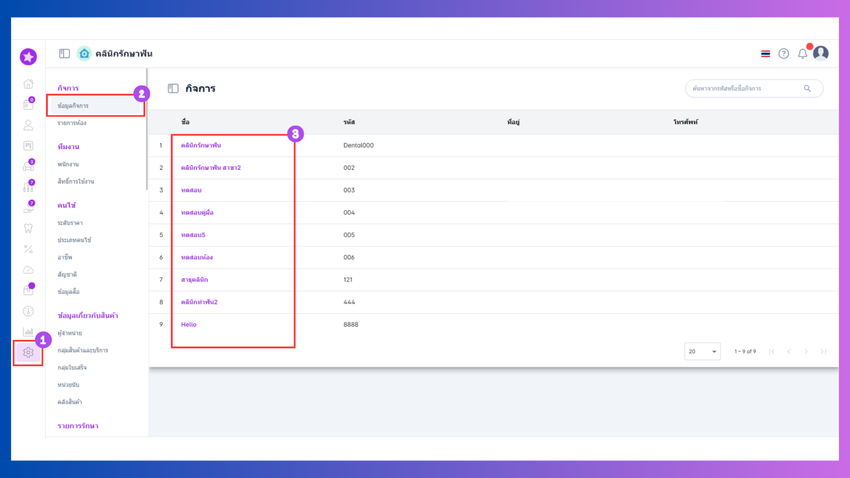The height and width of the screenshot is (478, 850).
Task: Select หน่วยนับ in the side menu
Action: tap(68, 385)
